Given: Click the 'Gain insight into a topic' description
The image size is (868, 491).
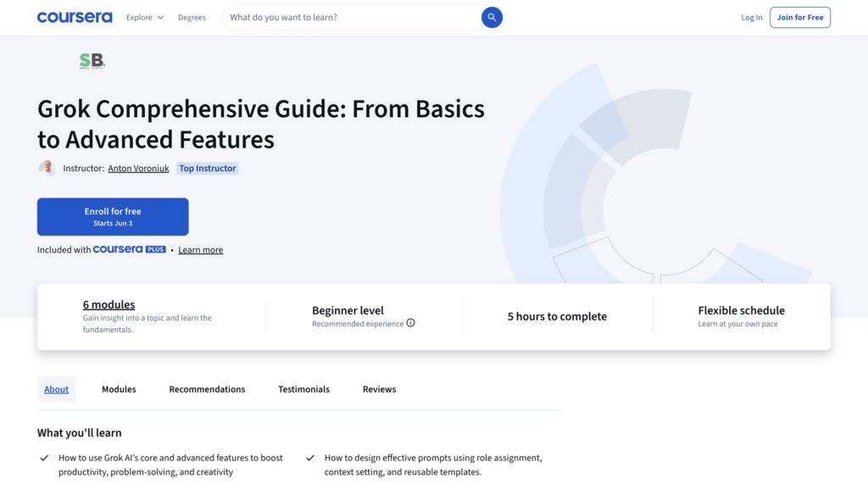Looking at the screenshot, I should click(x=147, y=324).
